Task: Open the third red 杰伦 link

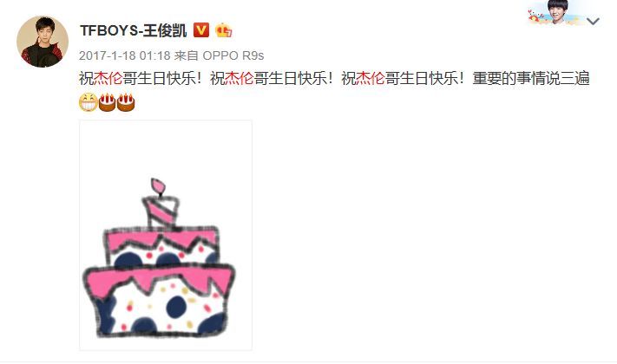Action: click(x=370, y=78)
